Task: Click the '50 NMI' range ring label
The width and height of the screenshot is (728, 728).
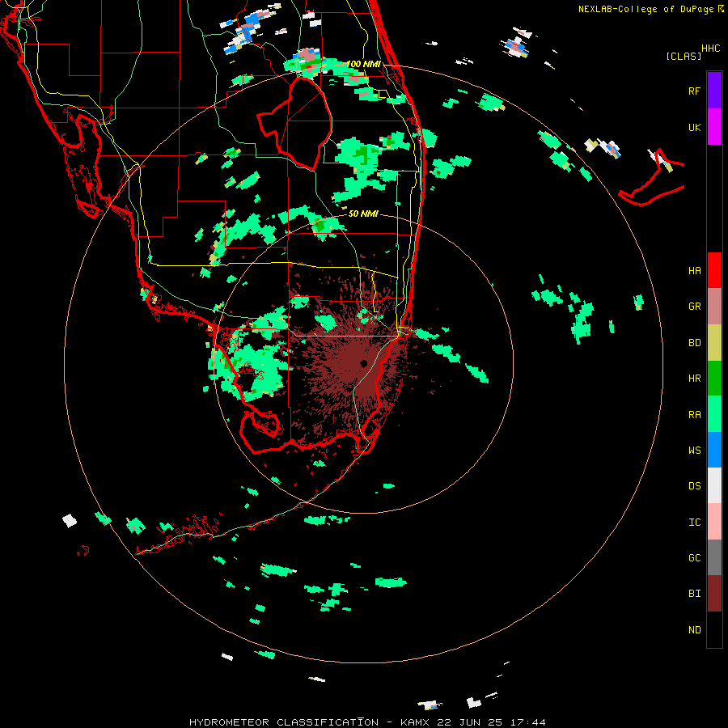Action: point(363,214)
